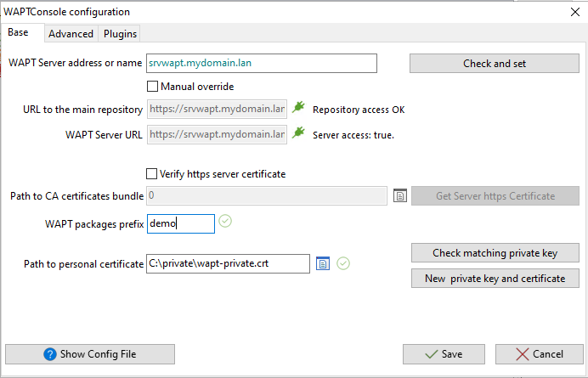
Task: Save the configuration
Action: [x=444, y=354]
